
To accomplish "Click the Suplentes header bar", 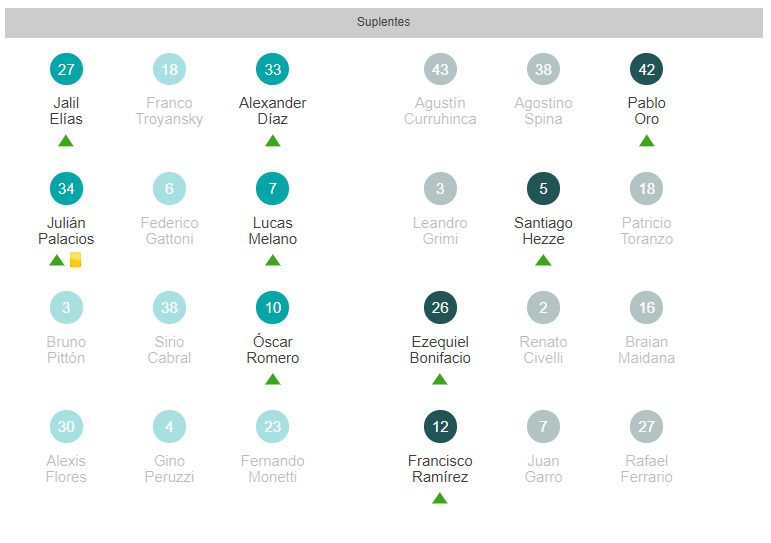I will click(x=384, y=22).
